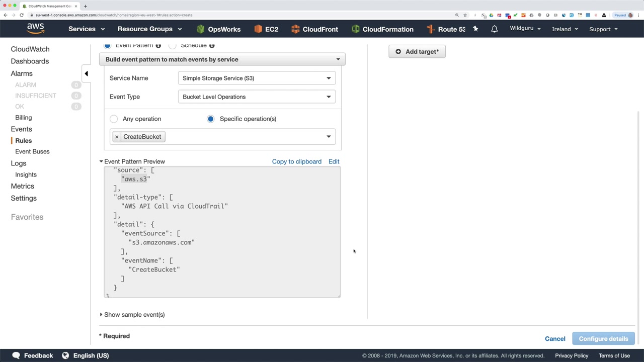
Task: Select the Specific operation(s) radio button
Action: click(x=210, y=119)
